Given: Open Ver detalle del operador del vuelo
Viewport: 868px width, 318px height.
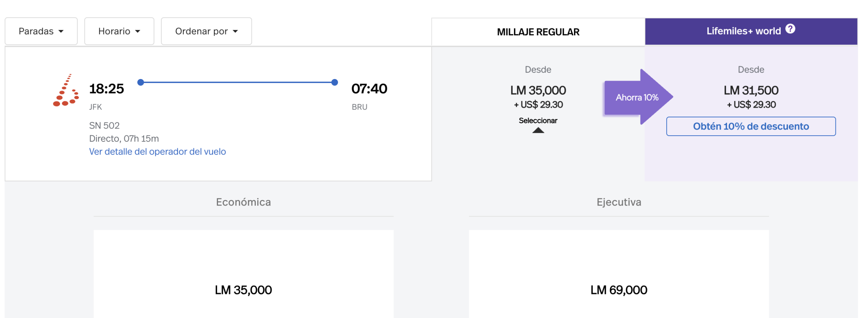Looking at the screenshot, I should click(x=157, y=152).
